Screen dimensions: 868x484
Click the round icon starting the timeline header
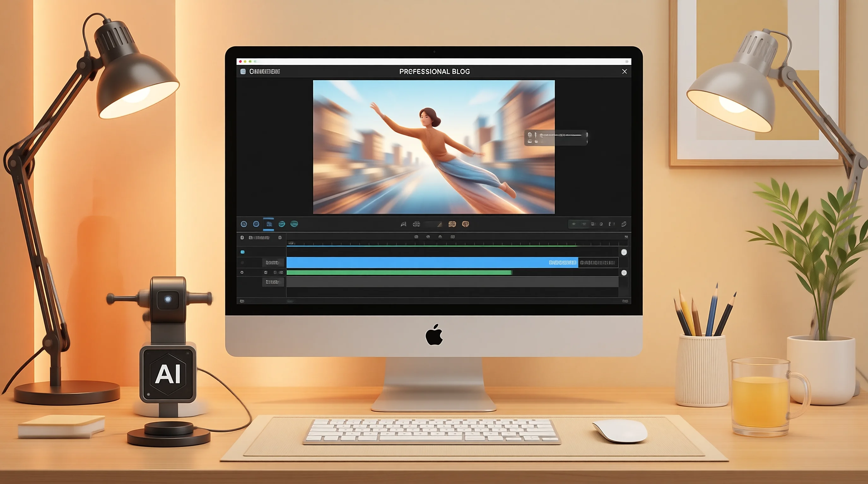(242, 238)
